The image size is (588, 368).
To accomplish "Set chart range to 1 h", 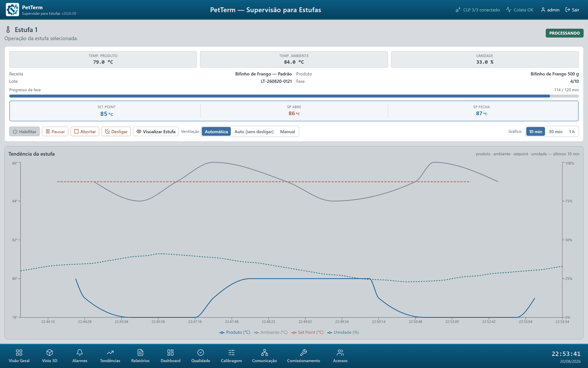I will 572,132.
